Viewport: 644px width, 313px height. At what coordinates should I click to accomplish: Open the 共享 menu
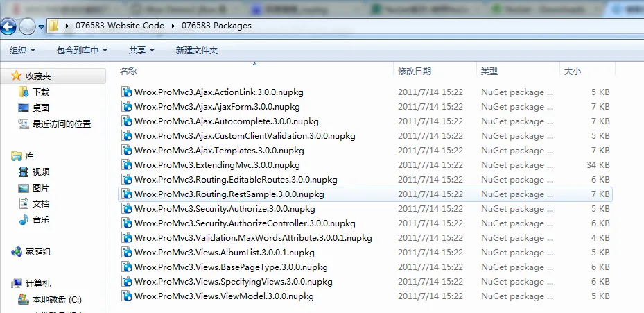tap(141, 50)
